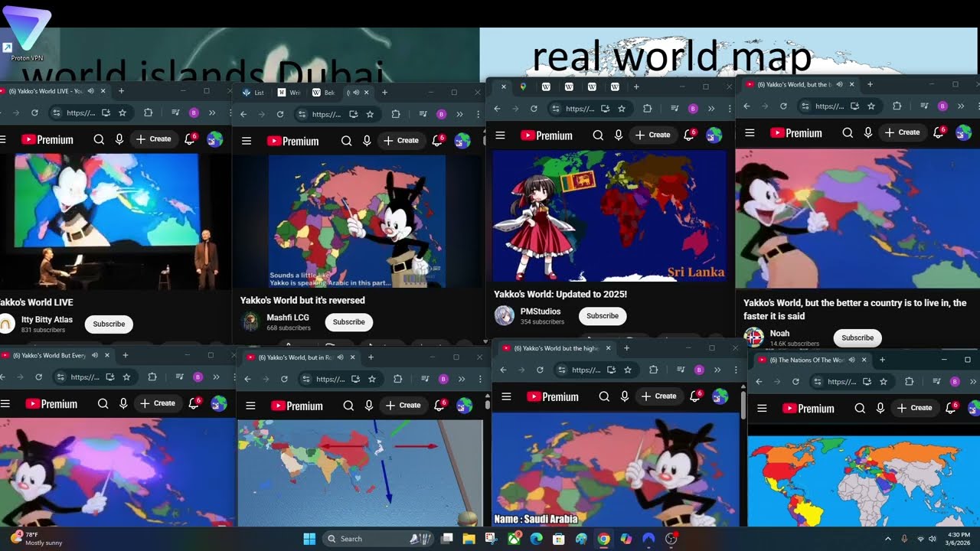Toggle tab audio mute in Yakko's World But Every tab
This screenshot has height=551, width=980.
point(95,355)
